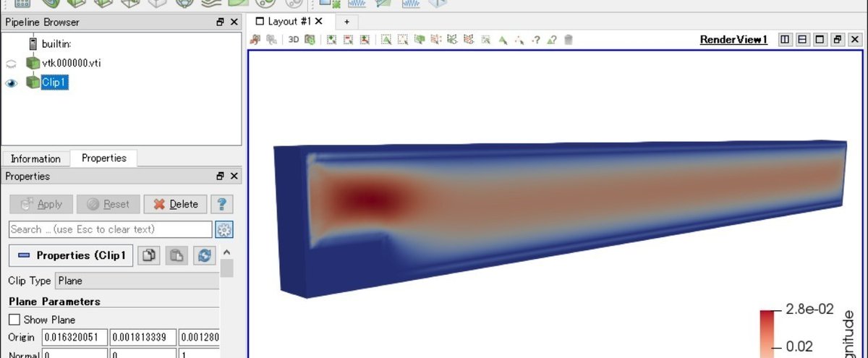Split RenderView1 horizontally
This screenshot has width=868, height=358.
pyautogui.click(x=785, y=40)
